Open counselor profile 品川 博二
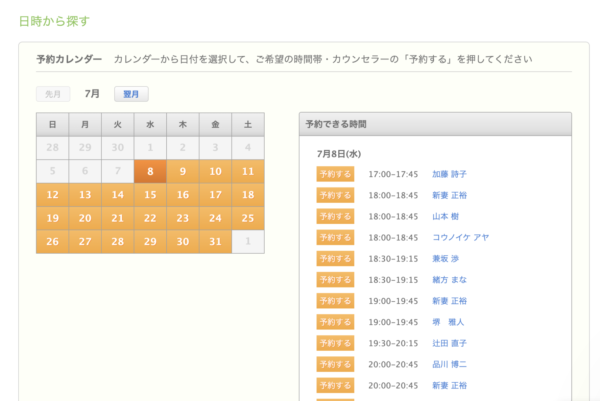This screenshot has height=401, width=600. (450, 364)
